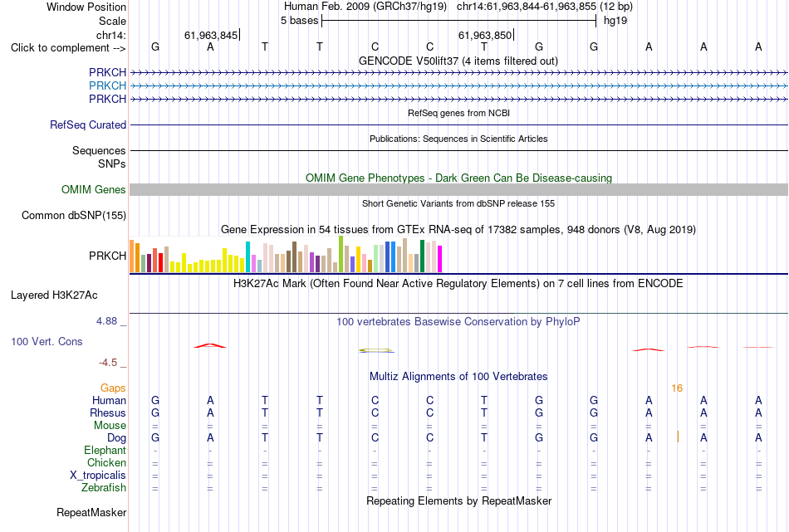This screenshot has width=789, height=532.
Task: Click 'Human Feb. 2009 (GRCh37/hg19)' assembly text
Action: coord(365,7)
